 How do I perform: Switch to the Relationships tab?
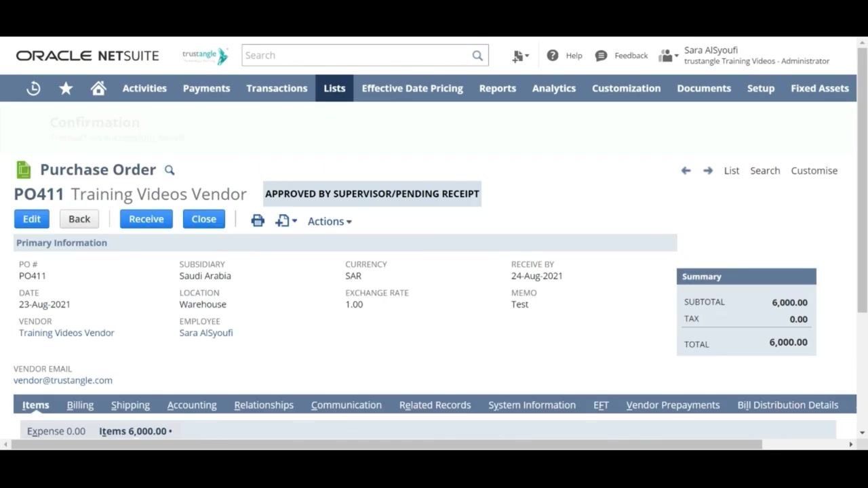(x=264, y=405)
